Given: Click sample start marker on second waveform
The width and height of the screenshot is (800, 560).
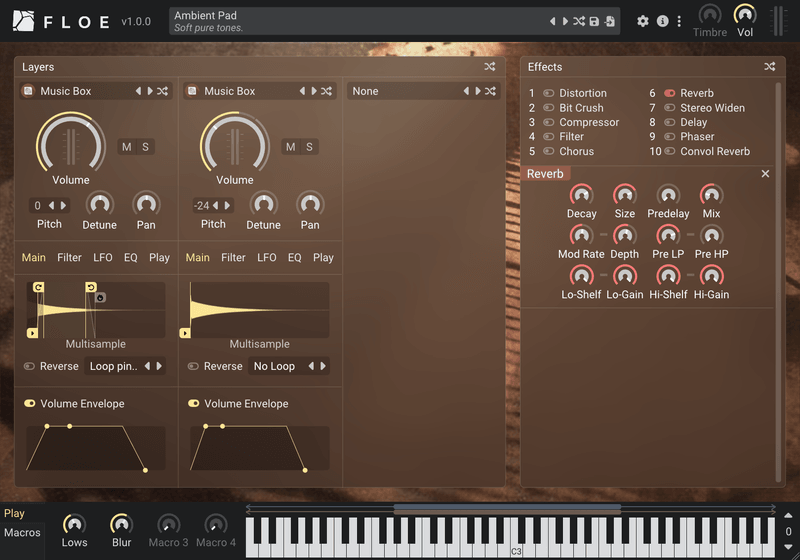Looking at the screenshot, I should pos(185,333).
